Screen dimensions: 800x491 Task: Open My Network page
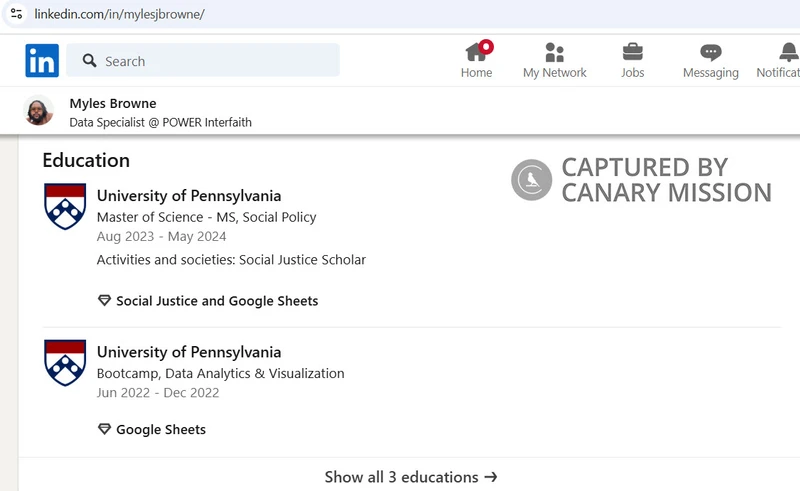[x=555, y=60]
